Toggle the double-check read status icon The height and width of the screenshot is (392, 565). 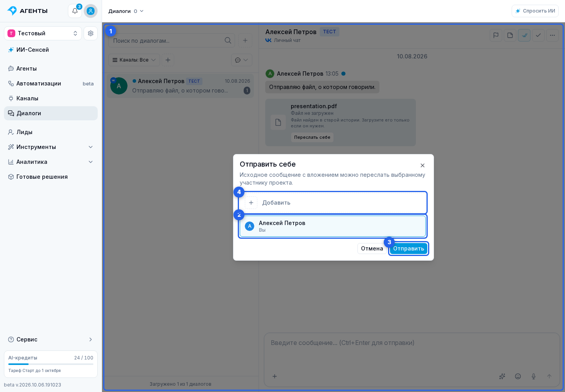point(524,35)
